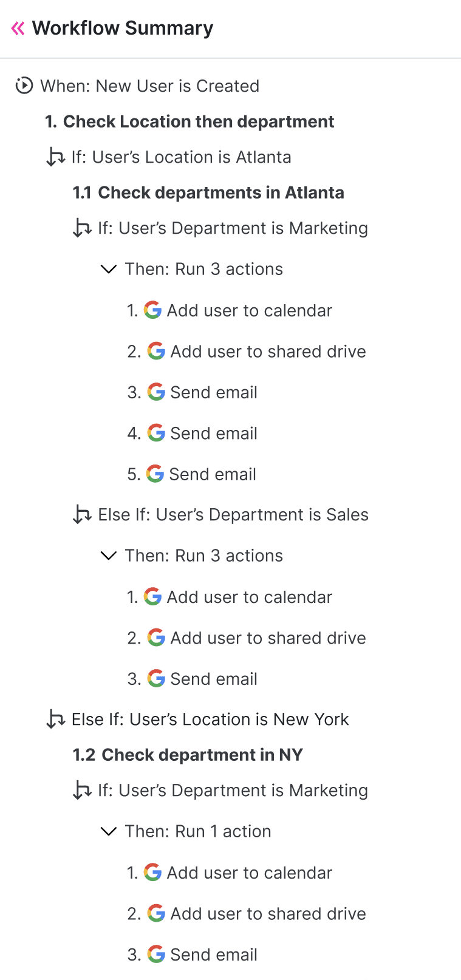This screenshot has height=980, width=461.
Task: Select step 1. Check Location then department
Action: pos(190,121)
